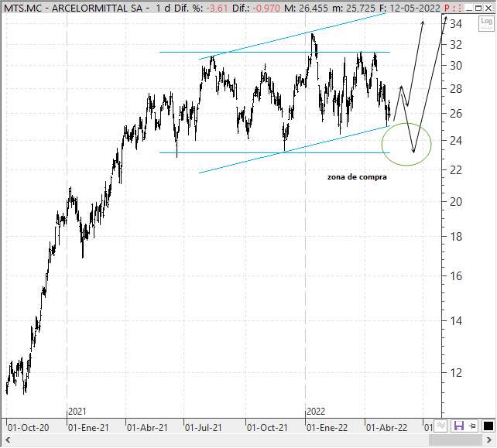Screen dimensions: 497x448
Task: Click the 18 price axis label
Action: click(x=456, y=237)
